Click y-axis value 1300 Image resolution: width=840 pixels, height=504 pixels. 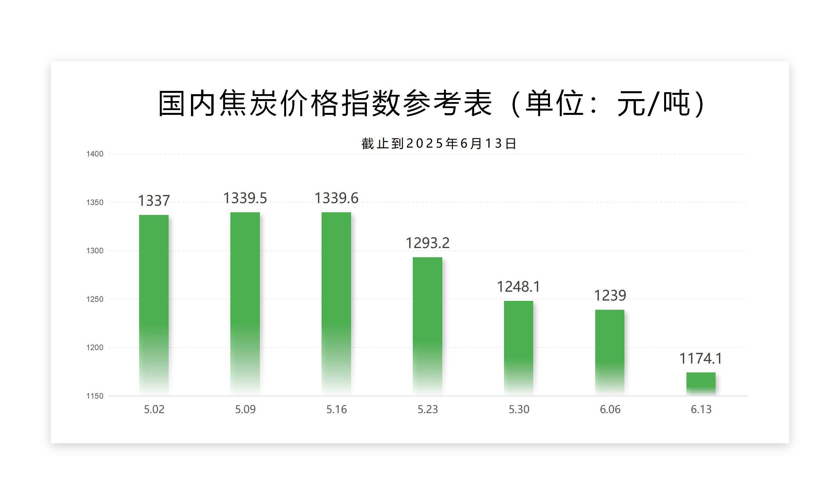[x=95, y=251]
